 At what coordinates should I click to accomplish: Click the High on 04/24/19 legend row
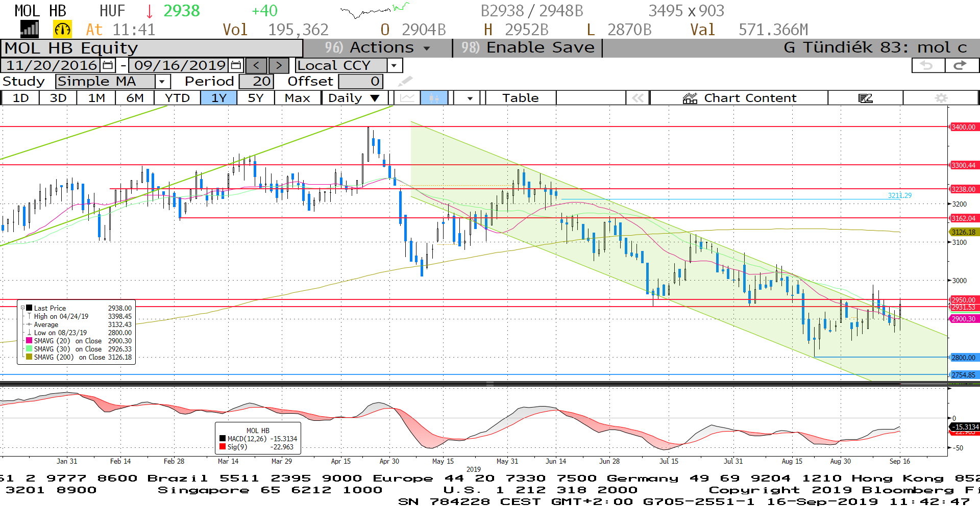[79, 316]
